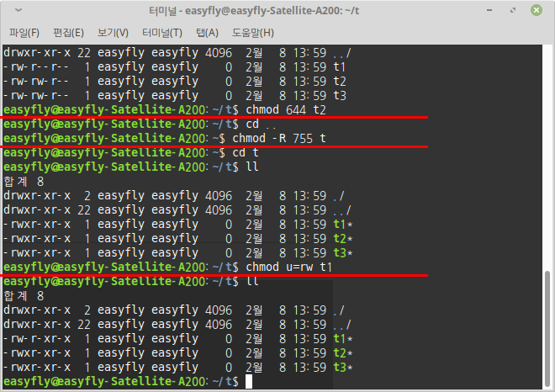Click the 'chmod u=rw t1' command text

pyautogui.click(x=289, y=267)
